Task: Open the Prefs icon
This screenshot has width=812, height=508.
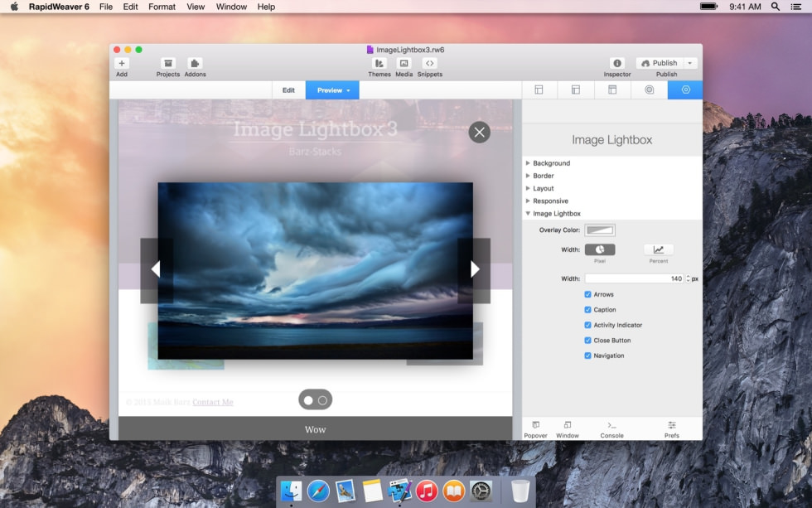Action: click(672, 425)
